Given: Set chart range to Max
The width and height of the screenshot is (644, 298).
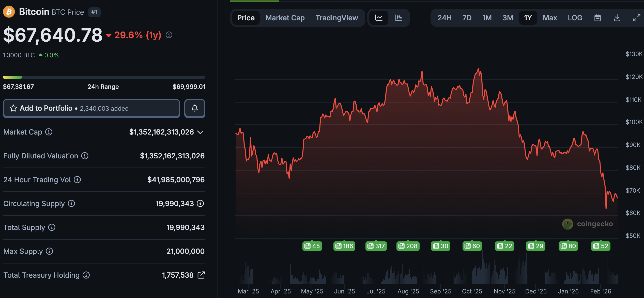Looking at the screenshot, I should coord(550,18).
